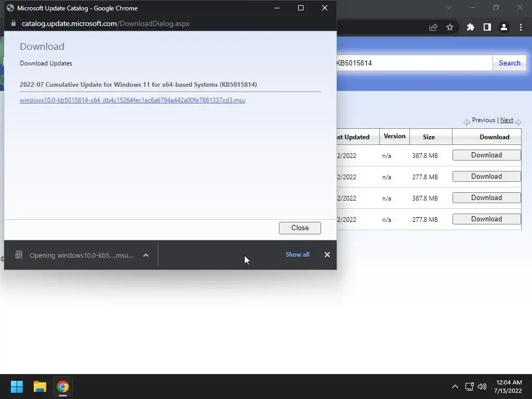
Task: Open the Windows Start menu
Action: pos(17,387)
